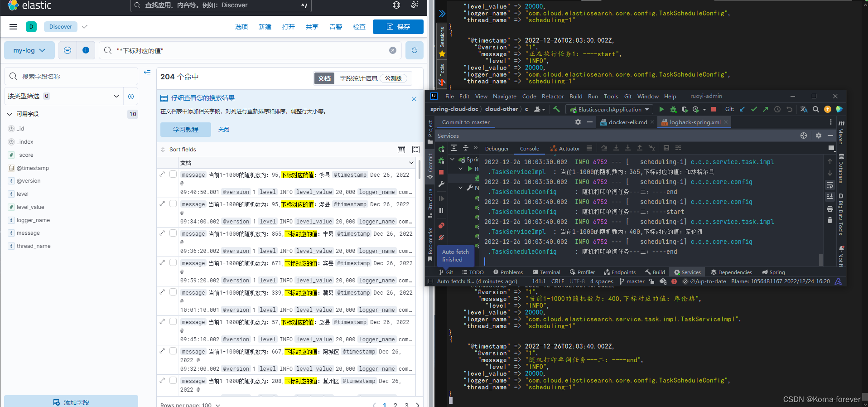Commit changes with Git green checkmark
The width and height of the screenshot is (868, 407).
(754, 109)
